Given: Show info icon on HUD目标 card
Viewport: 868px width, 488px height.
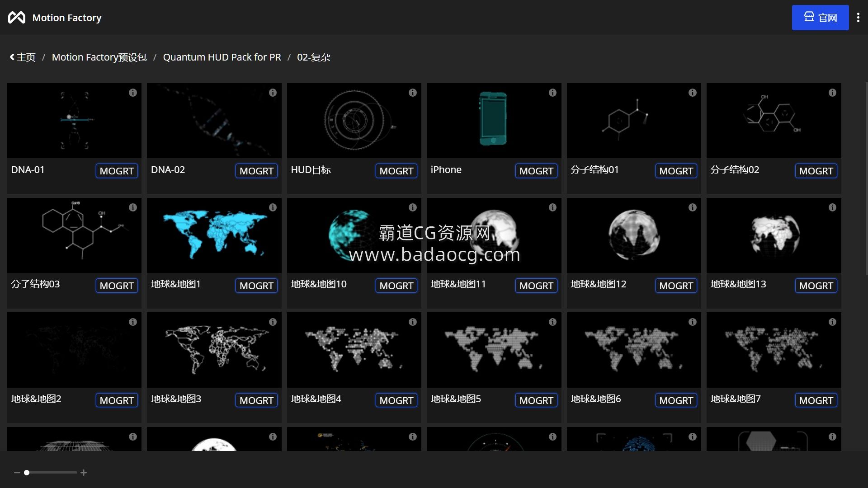Looking at the screenshot, I should (412, 93).
